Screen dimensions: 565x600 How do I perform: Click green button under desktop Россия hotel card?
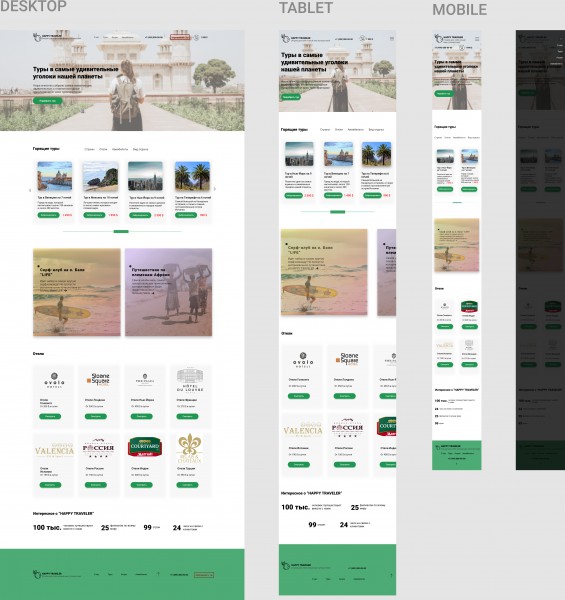point(96,485)
